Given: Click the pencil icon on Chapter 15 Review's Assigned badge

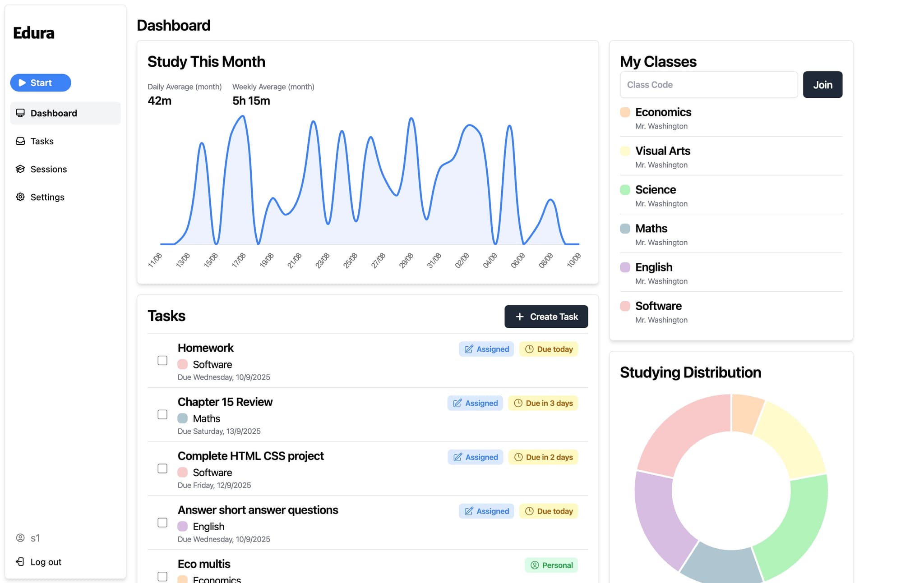Looking at the screenshot, I should (457, 403).
